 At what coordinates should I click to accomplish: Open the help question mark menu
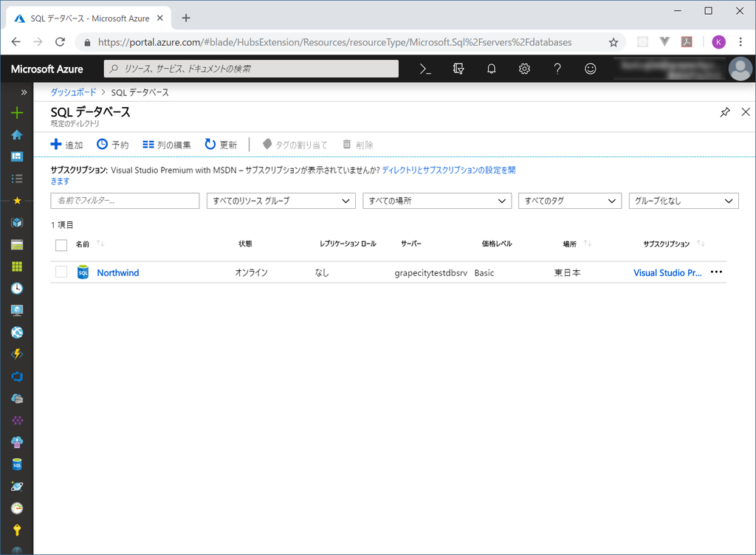tap(557, 69)
